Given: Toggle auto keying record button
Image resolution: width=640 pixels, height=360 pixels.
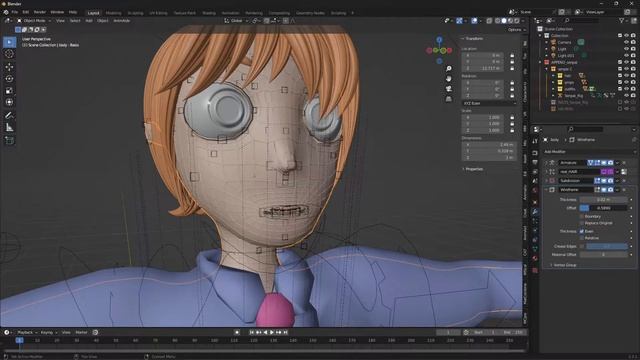Looking at the screenshot, I should (x=237, y=332).
